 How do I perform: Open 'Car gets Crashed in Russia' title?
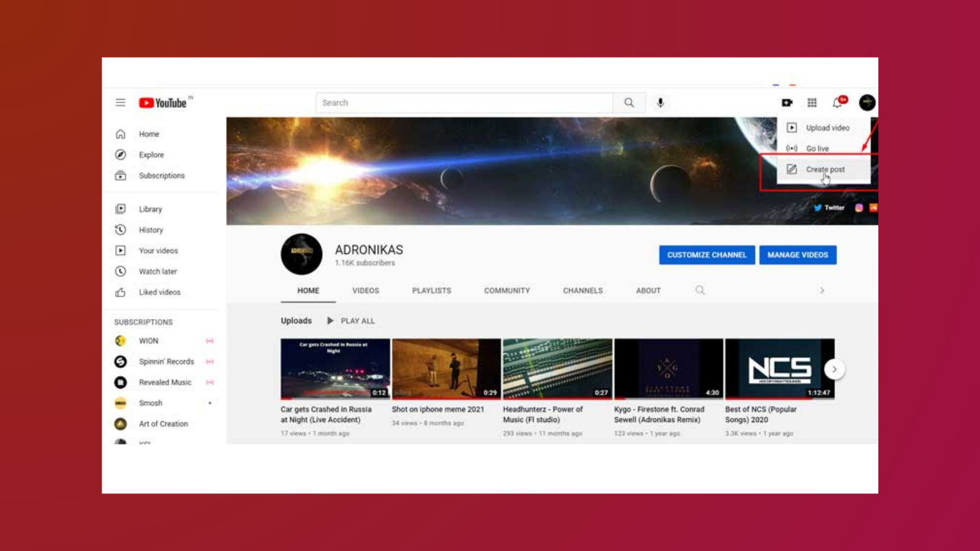[x=326, y=414]
